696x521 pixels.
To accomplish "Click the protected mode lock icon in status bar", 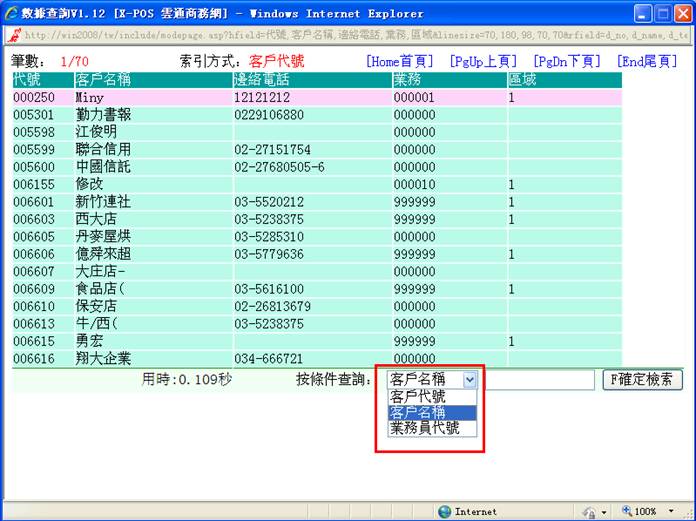I will 589,511.
